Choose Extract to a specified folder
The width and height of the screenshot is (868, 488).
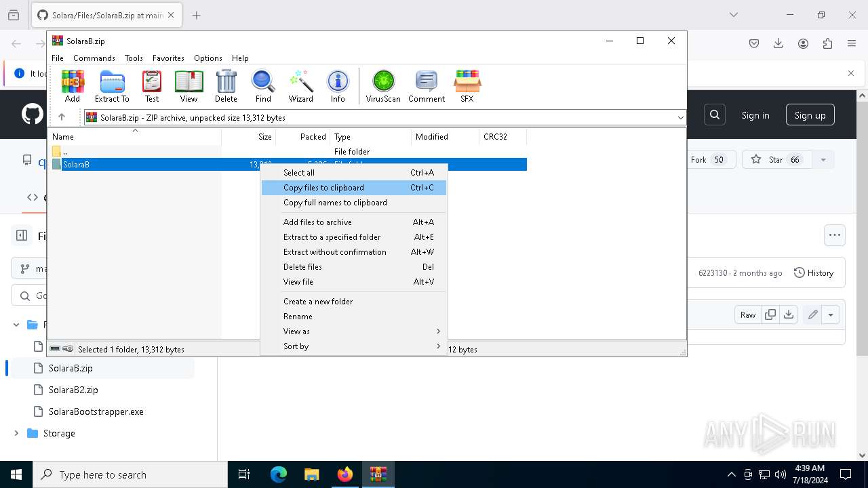coord(354,237)
